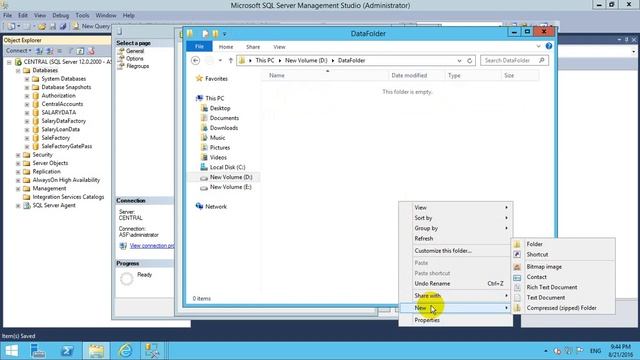Open the Debug menu in SSMS
The image size is (640, 360).
(60, 15)
